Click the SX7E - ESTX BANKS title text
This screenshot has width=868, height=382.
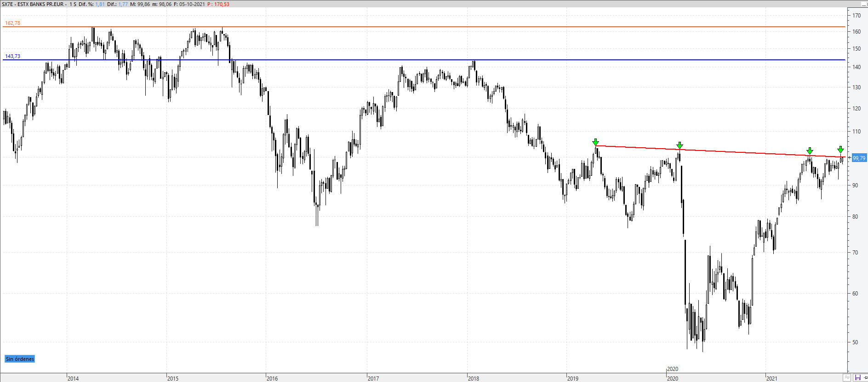[33, 4]
